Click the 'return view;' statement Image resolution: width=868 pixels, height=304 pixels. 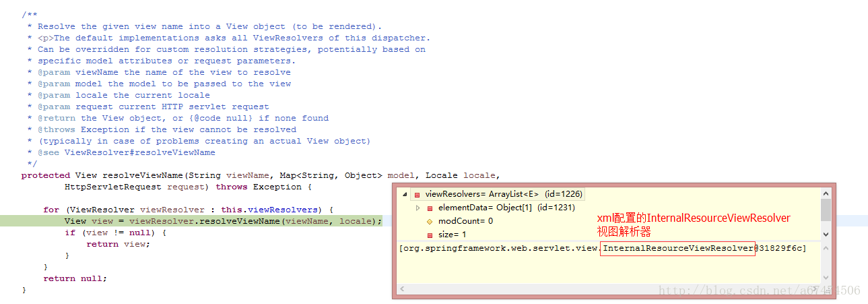coord(119,244)
